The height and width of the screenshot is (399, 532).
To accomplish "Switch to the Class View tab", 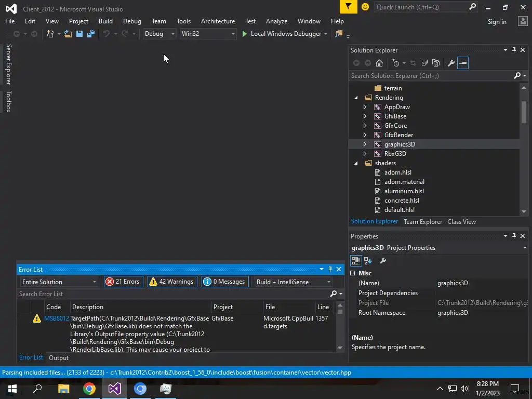I will pos(461,222).
